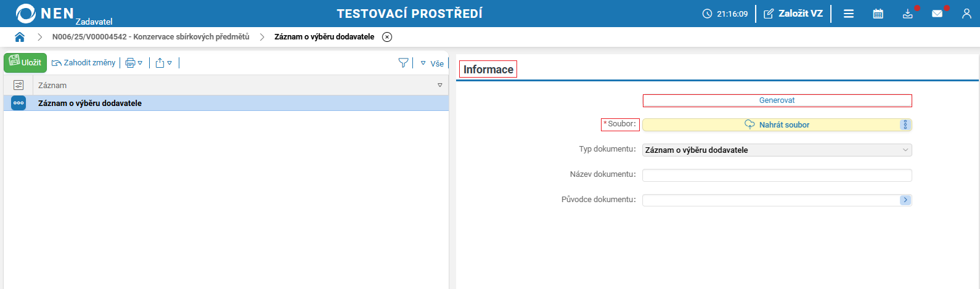Select the Záznam o výběru dodavatele row

[x=226, y=103]
